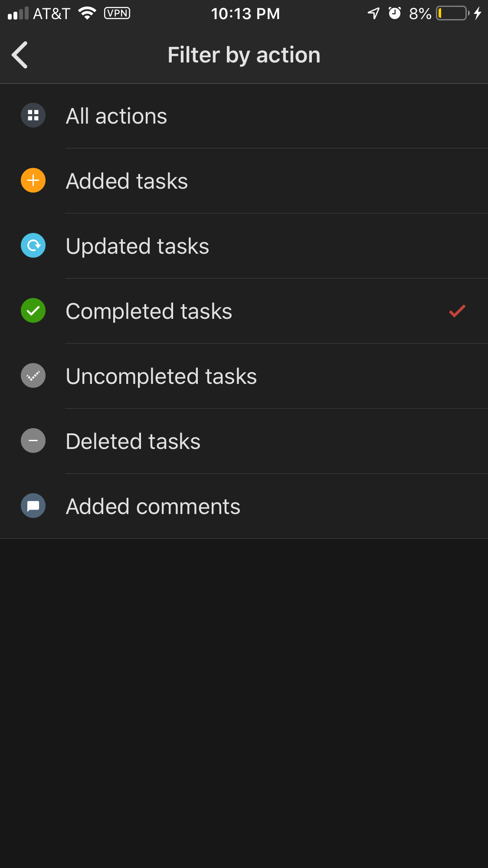The height and width of the screenshot is (868, 488).
Task: Tap the Filter by action title
Action: tap(244, 56)
